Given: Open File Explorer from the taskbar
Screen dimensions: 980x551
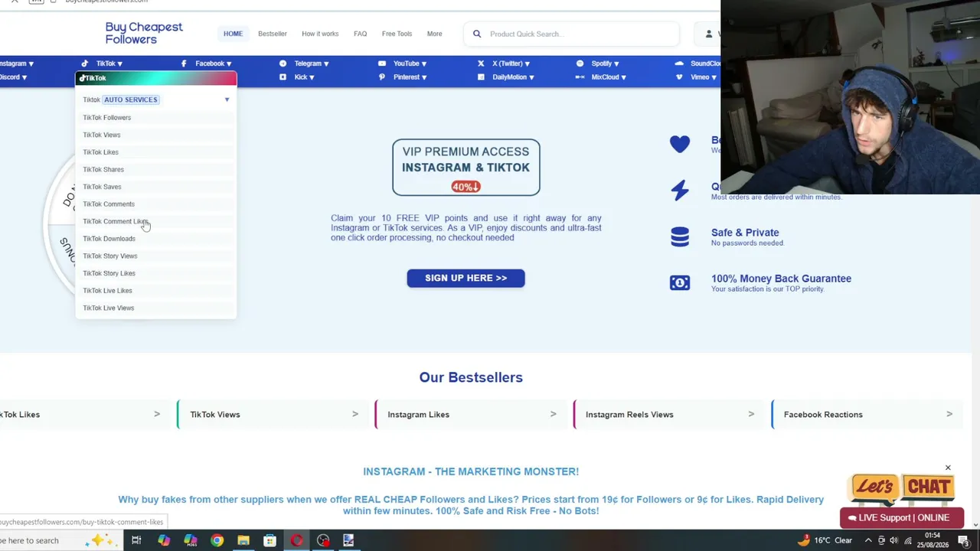Looking at the screenshot, I should (x=243, y=540).
